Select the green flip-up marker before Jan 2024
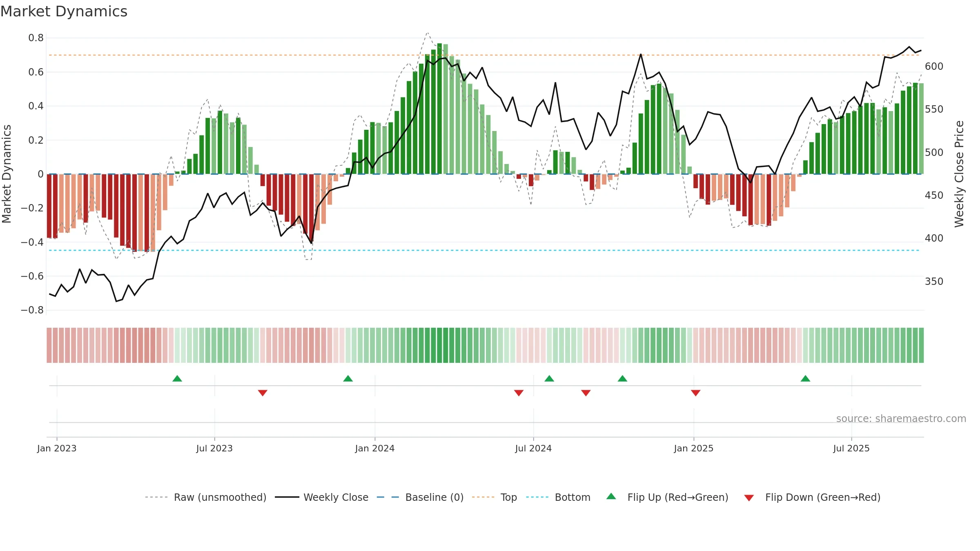 (x=348, y=378)
